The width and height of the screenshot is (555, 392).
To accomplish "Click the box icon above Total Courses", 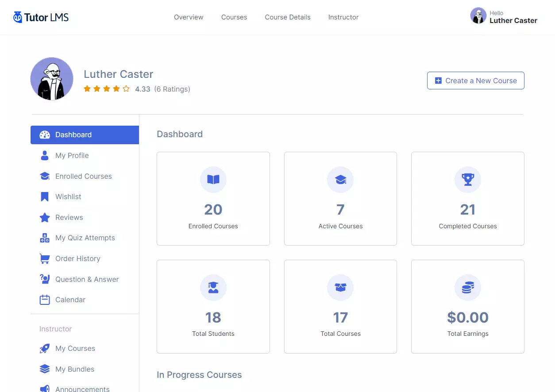I will [x=340, y=288].
